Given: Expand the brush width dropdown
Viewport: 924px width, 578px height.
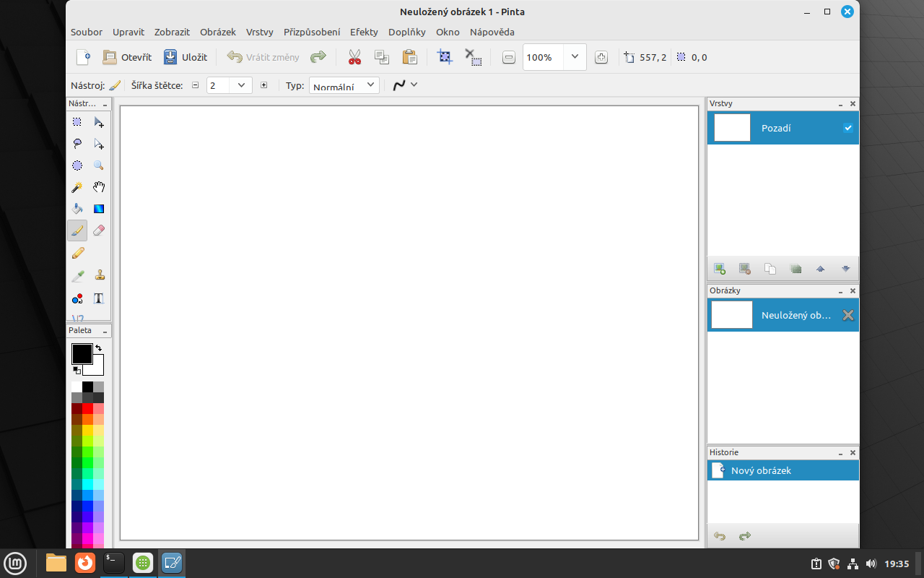Looking at the screenshot, I should [241, 85].
